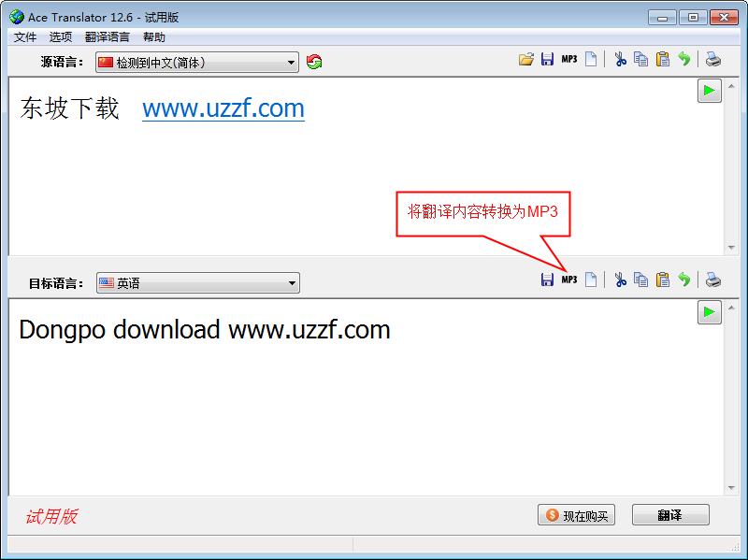Copy translated text in target toolbar
The image size is (748, 560).
point(641,280)
